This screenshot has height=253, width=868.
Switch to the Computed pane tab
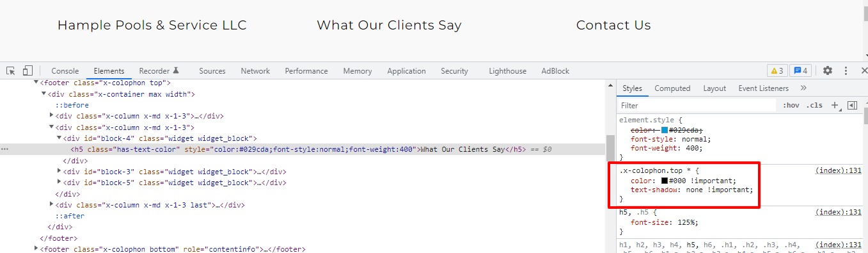(x=672, y=88)
